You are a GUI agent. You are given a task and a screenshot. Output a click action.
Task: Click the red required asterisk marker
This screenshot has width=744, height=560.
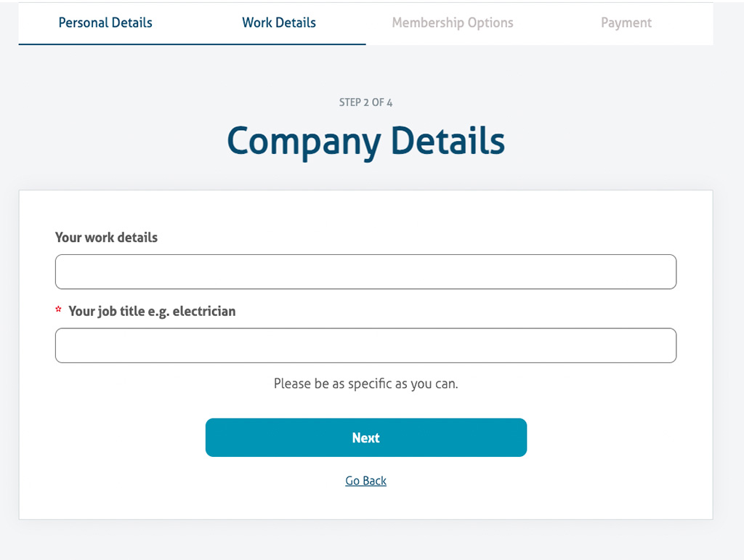(58, 309)
